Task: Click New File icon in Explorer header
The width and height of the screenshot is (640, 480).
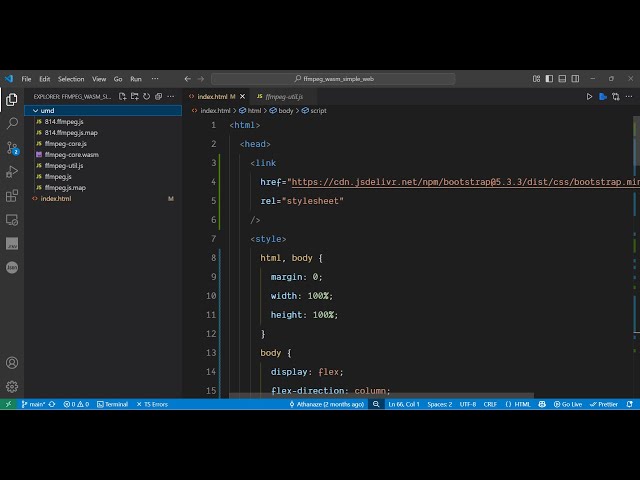Action: pos(122,96)
